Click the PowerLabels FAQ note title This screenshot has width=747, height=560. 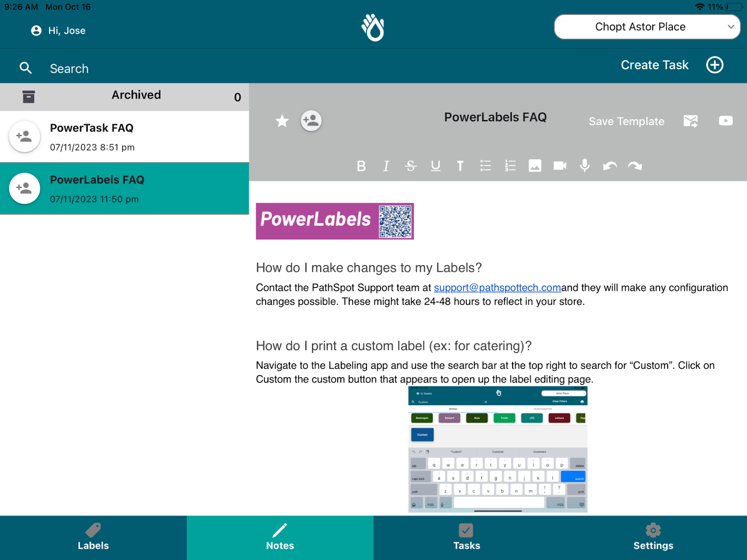tap(495, 117)
